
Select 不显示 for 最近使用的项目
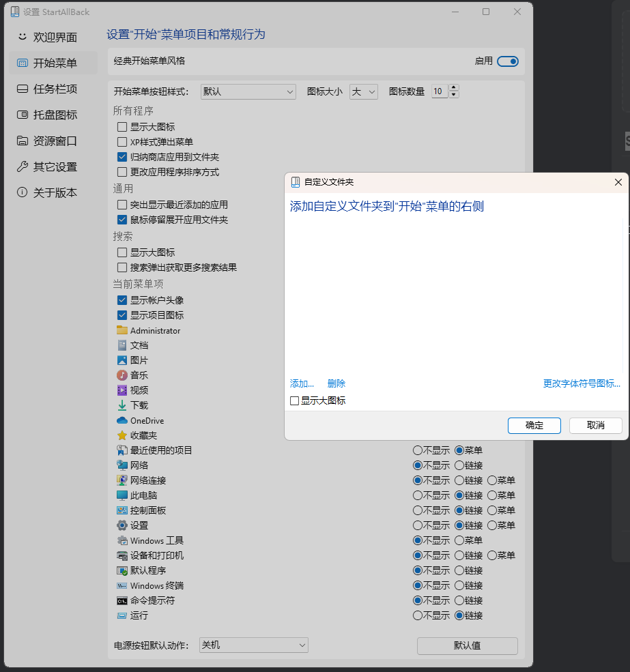tap(418, 450)
